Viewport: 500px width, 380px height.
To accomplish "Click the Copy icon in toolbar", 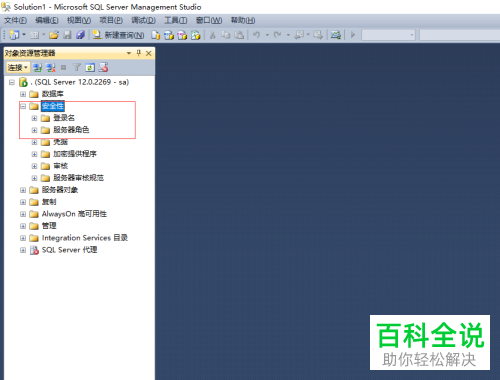I will click(226, 35).
